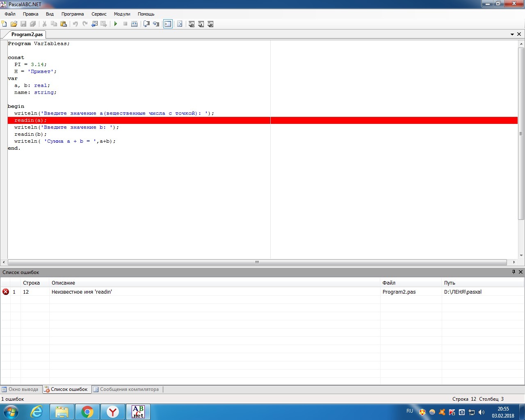525x420 pixels.
Task: Open the Модули menu
Action: click(122, 14)
